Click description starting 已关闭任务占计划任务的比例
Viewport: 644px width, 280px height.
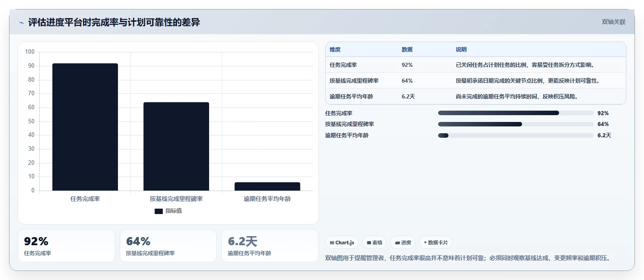(525, 65)
